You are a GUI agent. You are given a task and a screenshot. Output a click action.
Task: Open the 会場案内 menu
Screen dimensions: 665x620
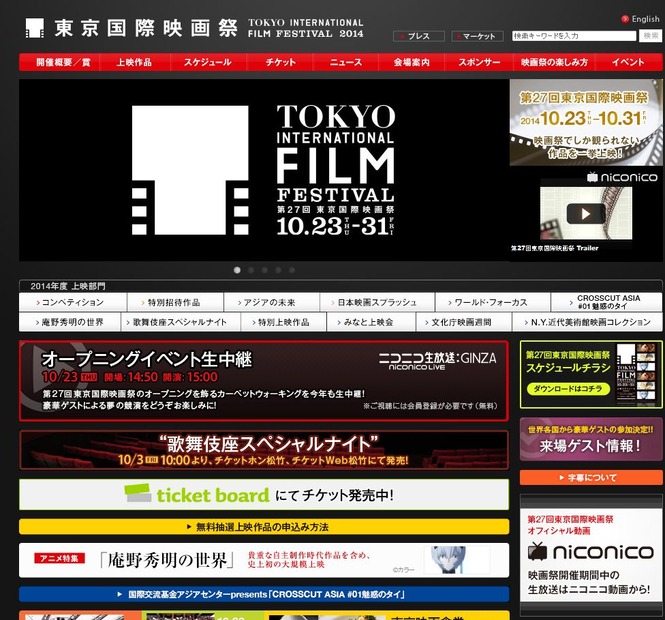point(411,62)
